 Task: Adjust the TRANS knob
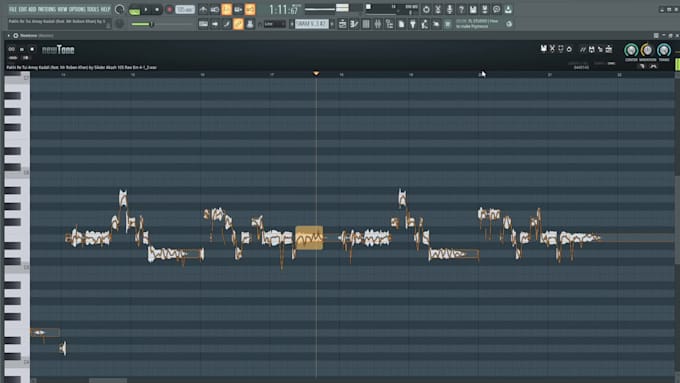pos(664,50)
